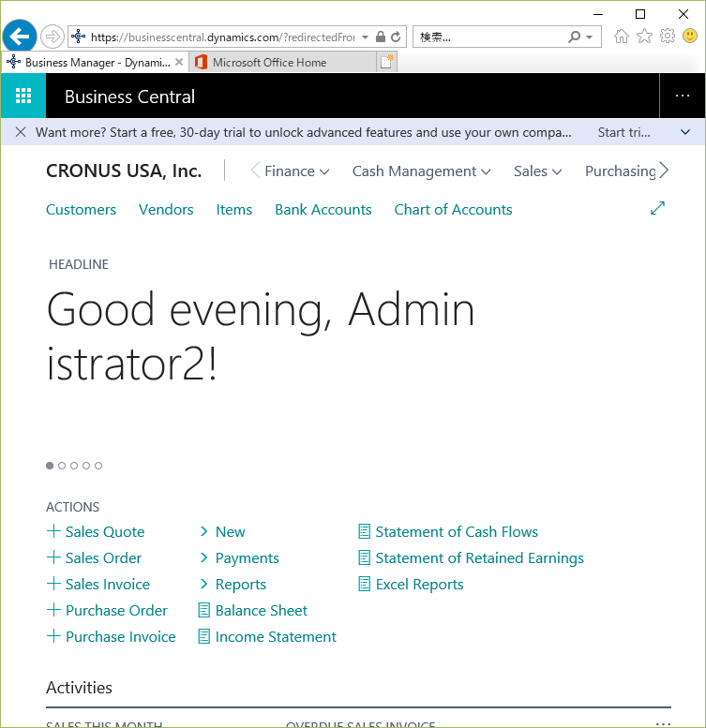Image resolution: width=706 pixels, height=728 pixels.
Task: Dismiss the trial notification banner
Action: pos(21,132)
